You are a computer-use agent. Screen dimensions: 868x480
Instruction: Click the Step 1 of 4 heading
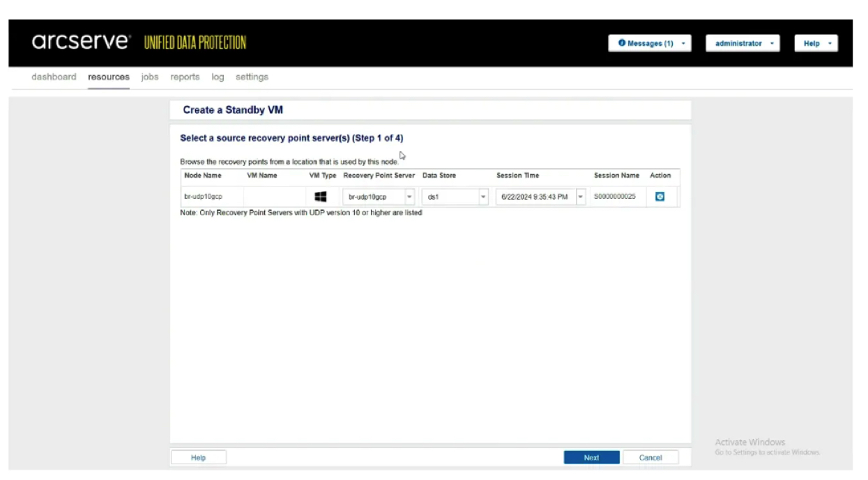(x=291, y=138)
